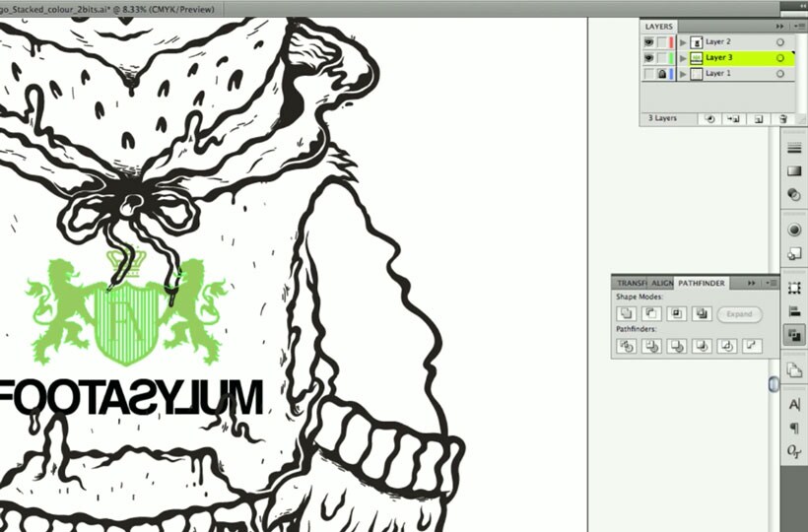Viewport: 808px width, 532px height.
Task: Click the target circle of Layer 1
Action: pos(780,74)
